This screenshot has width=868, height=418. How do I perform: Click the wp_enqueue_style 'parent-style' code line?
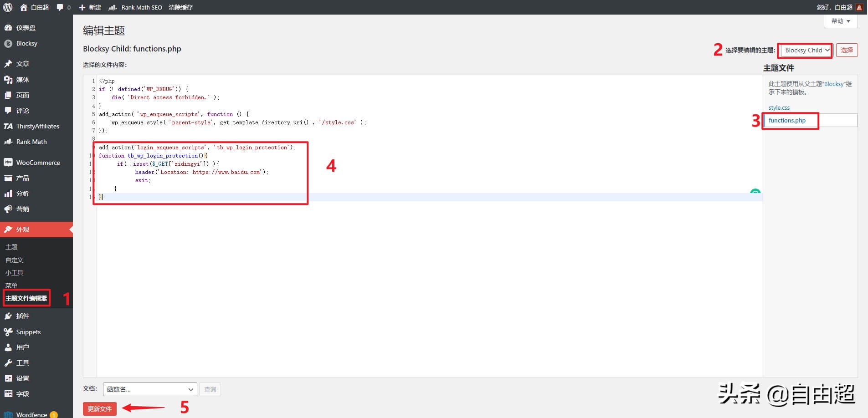[239, 122]
